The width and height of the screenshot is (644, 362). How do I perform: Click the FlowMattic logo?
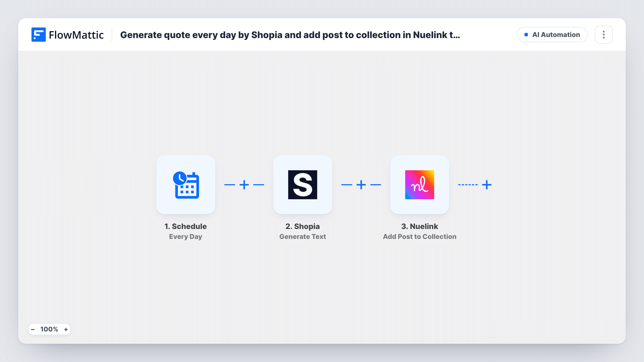tap(67, 35)
